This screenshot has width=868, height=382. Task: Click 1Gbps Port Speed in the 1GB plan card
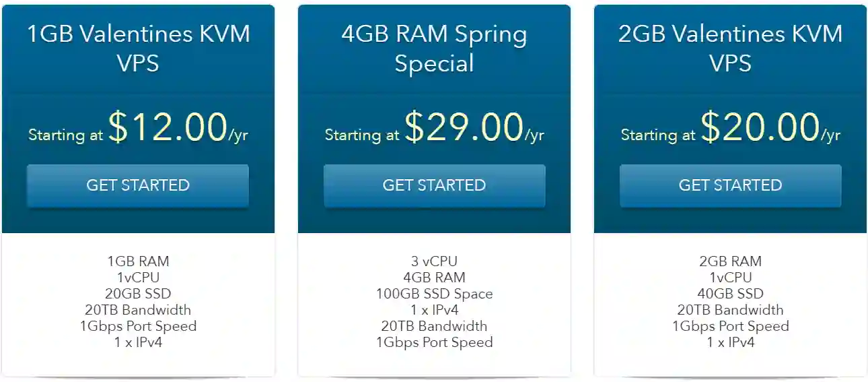pos(138,326)
